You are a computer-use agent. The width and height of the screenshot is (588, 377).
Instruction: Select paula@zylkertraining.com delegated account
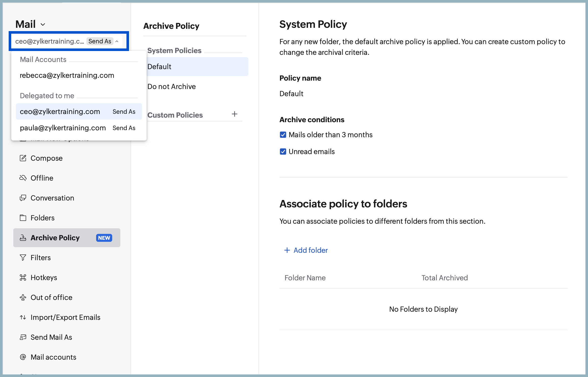tap(79, 128)
